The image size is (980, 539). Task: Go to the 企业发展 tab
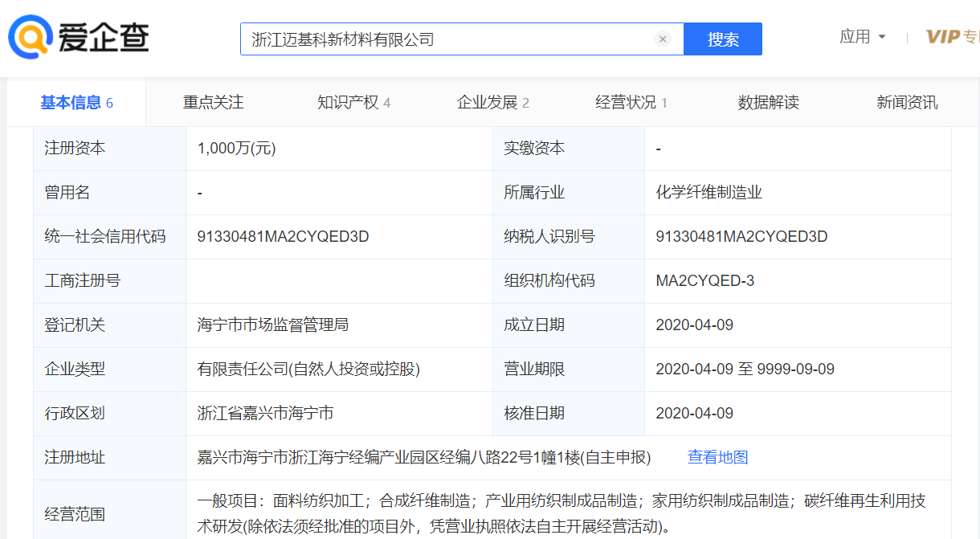[492, 103]
